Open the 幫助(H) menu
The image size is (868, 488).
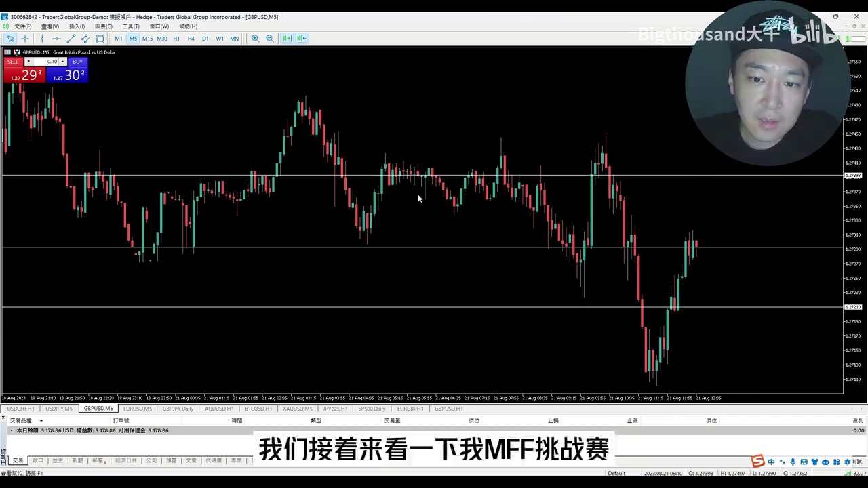(188, 26)
